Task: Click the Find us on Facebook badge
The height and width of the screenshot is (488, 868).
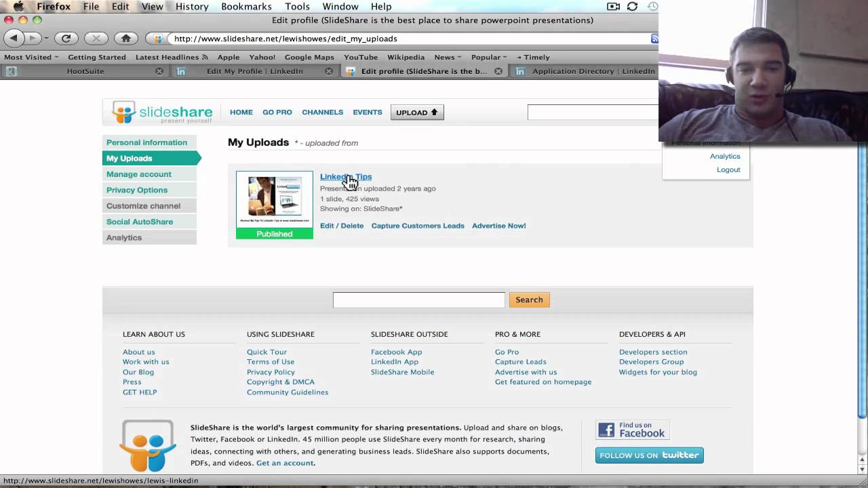Action: coord(632,430)
